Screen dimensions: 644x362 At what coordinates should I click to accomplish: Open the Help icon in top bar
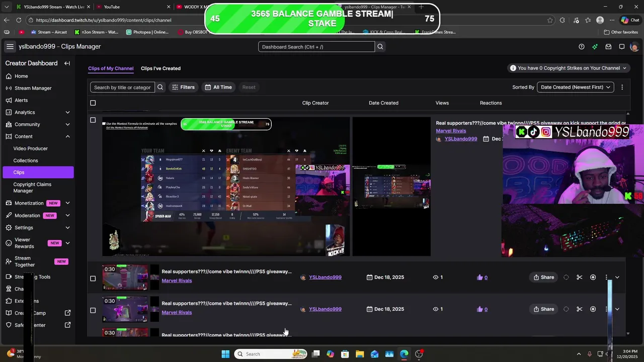tap(582, 47)
